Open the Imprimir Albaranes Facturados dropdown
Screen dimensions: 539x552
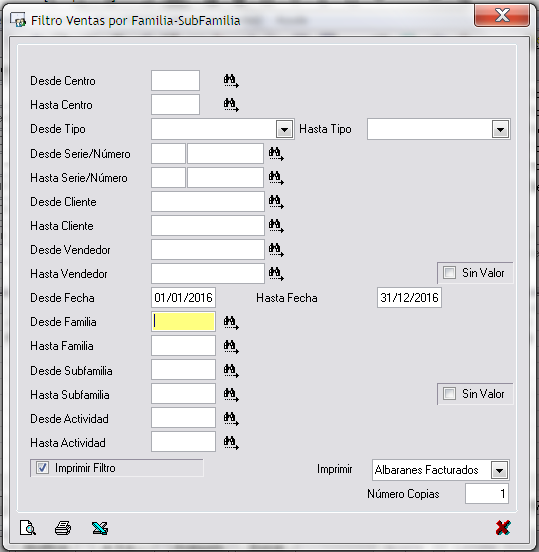[499, 470]
